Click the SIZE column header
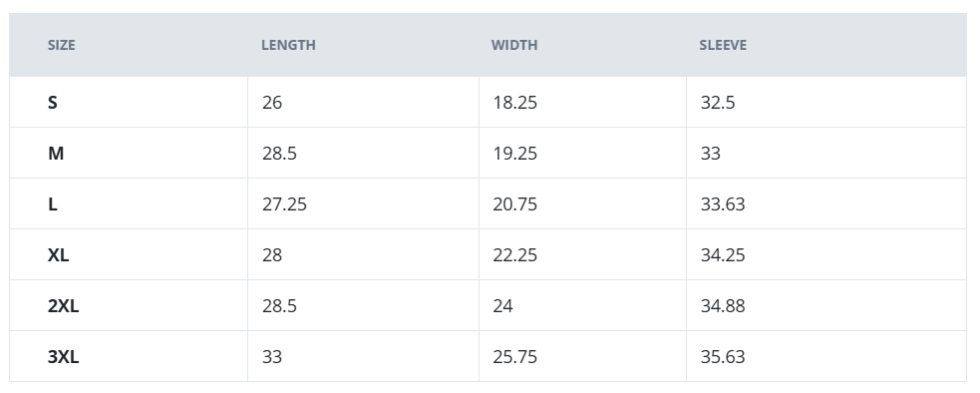Screen dimensions: 980x393 (x=61, y=45)
